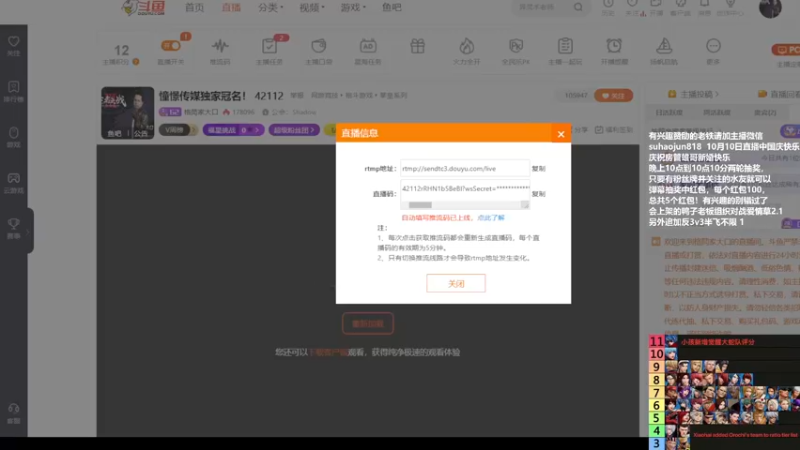Click the PC button at top right
This screenshot has height=450, width=800.
(x=786, y=49)
